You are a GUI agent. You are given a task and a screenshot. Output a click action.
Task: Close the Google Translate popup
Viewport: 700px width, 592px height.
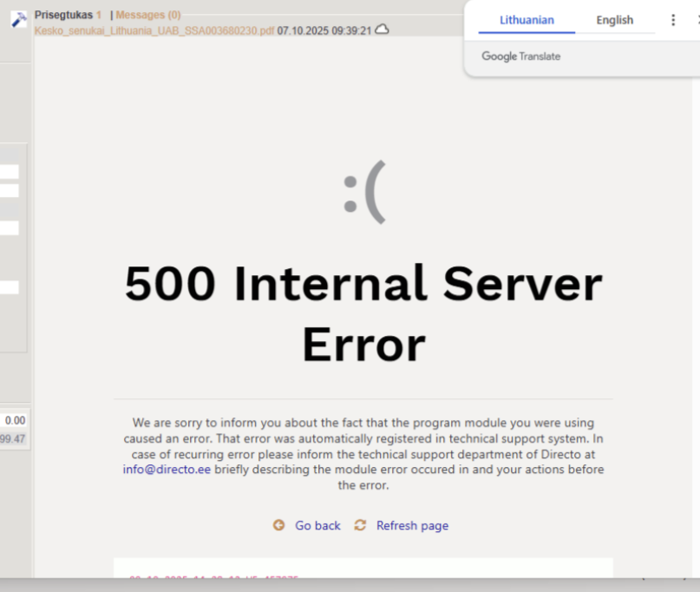point(697,20)
